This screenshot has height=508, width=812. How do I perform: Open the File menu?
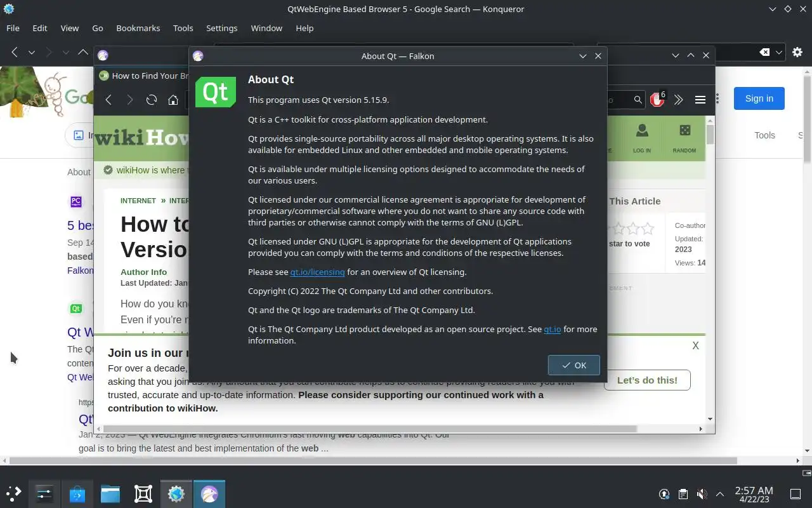pos(13,28)
